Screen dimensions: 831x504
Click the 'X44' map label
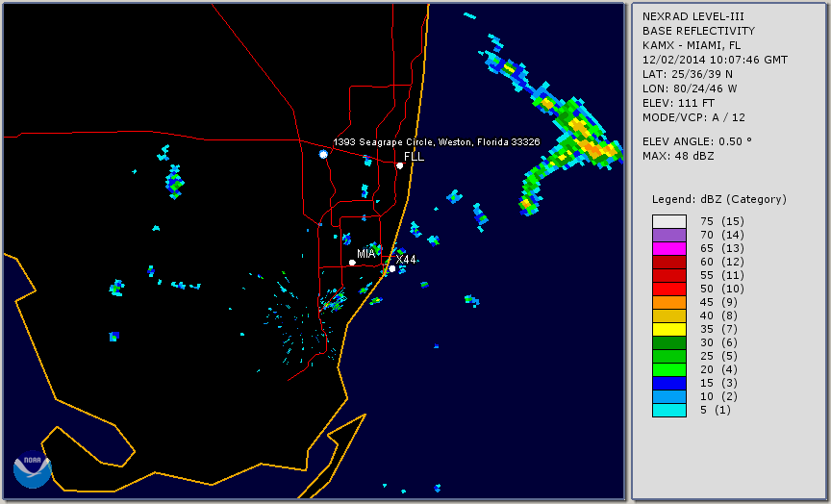click(x=406, y=260)
